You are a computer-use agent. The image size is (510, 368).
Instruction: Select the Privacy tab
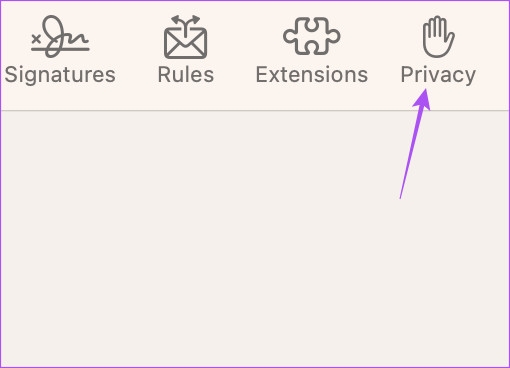pos(438,50)
